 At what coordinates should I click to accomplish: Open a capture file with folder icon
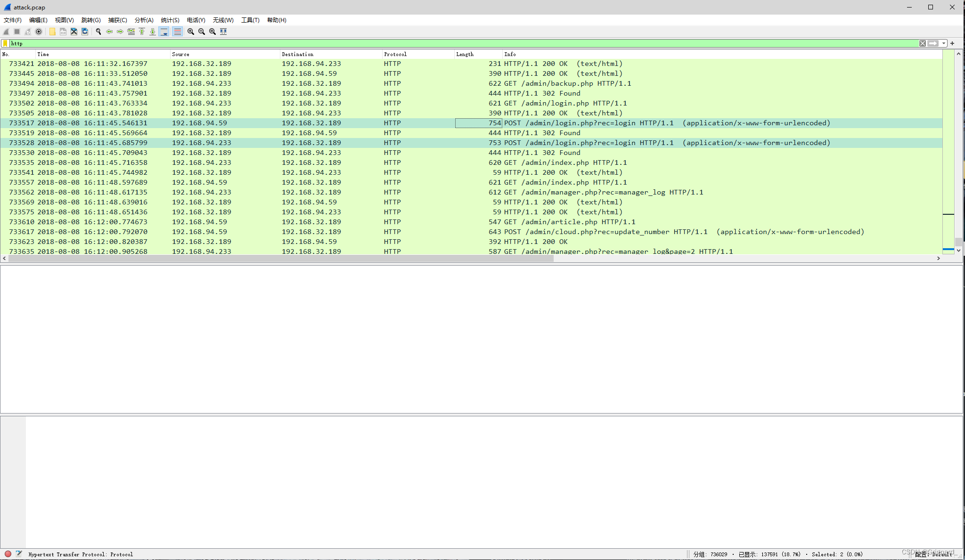[52, 32]
